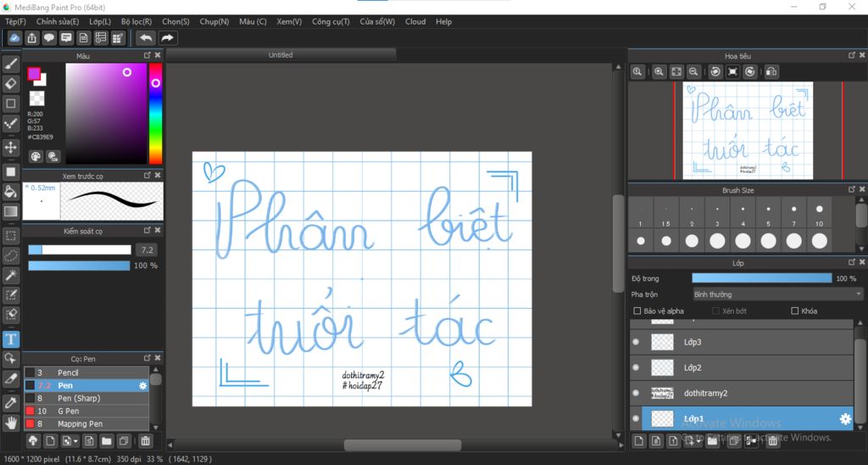The width and height of the screenshot is (868, 465).
Task: Choose the Eyedropper tool
Action: pyautogui.click(x=11, y=401)
